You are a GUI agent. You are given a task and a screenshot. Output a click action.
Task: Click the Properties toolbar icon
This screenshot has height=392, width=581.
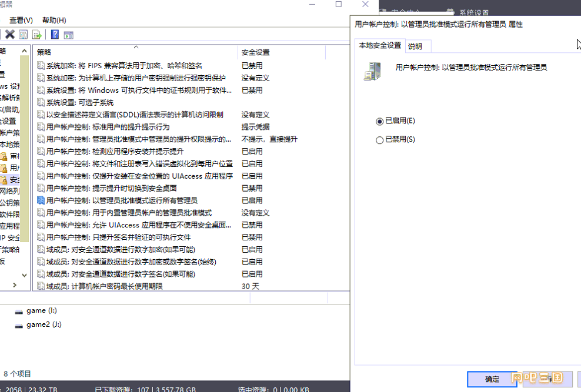[x=24, y=35]
